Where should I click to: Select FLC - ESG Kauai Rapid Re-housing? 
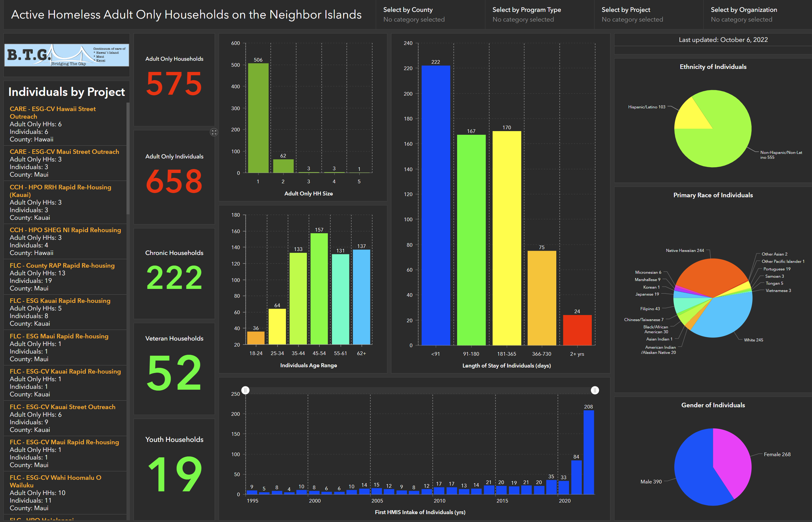(65, 312)
